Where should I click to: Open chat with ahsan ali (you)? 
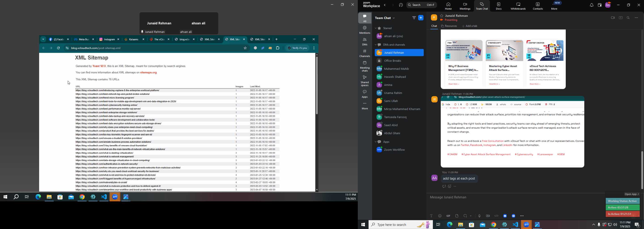pyautogui.click(x=399, y=36)
